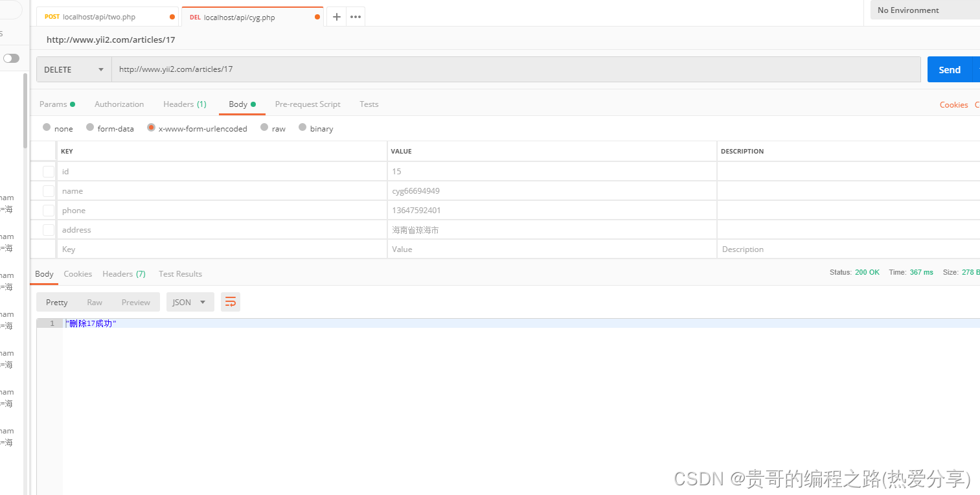Switch response view to Preview
This screenshot has height=495, width=980.
tap(136, 303)
